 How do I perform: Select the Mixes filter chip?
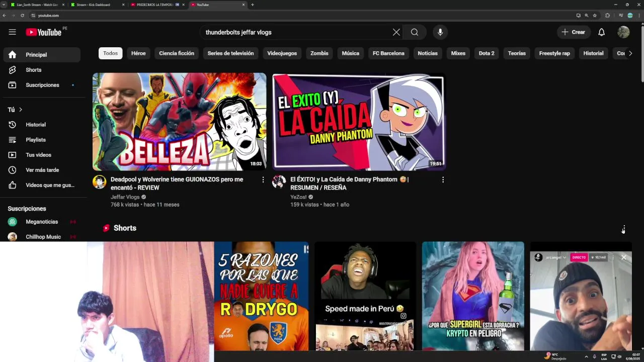pyautogui.click(x=458, y=53)
